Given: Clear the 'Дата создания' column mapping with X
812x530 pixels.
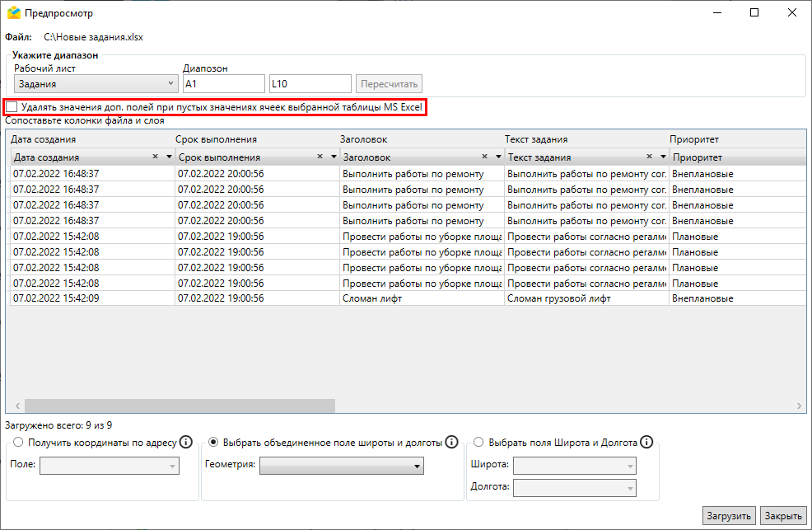Looking at the screenshot, I should pyautogui.click(x=156, y=157).
